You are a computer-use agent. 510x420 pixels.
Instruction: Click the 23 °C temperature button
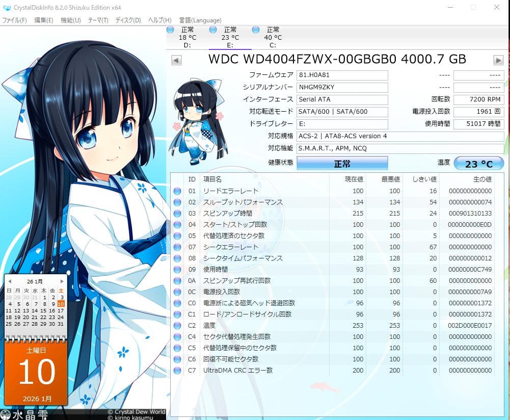click(x=478, y=163)
